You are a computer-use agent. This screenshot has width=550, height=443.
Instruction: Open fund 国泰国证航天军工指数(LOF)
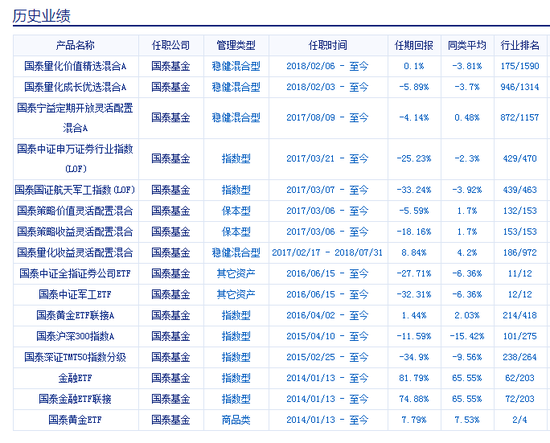point(75,190)
